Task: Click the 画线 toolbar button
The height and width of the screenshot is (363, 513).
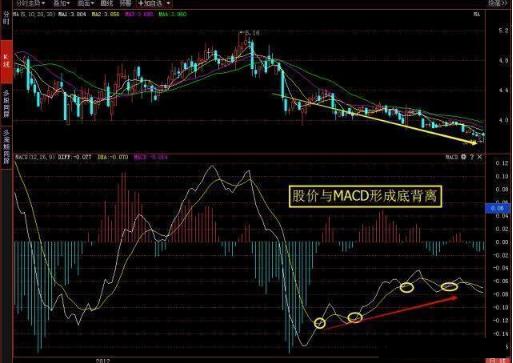Action: (106, 3)
